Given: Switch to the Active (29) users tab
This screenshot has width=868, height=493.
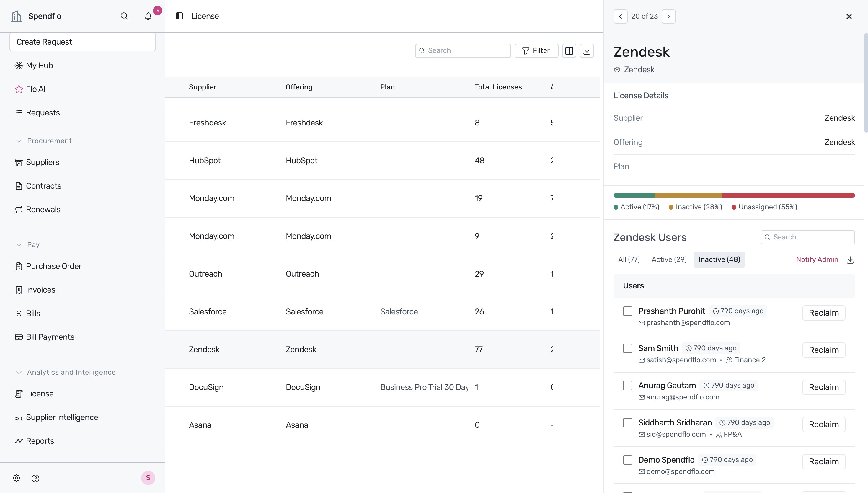Looking at the screenshot, I should [669, 260].
